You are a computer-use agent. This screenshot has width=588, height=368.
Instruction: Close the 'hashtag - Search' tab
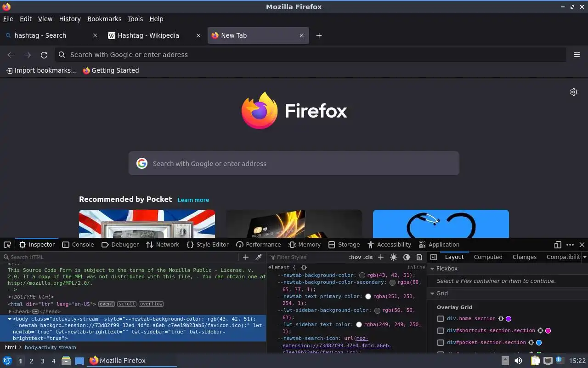pyautogui.click(x=95, y=35)
